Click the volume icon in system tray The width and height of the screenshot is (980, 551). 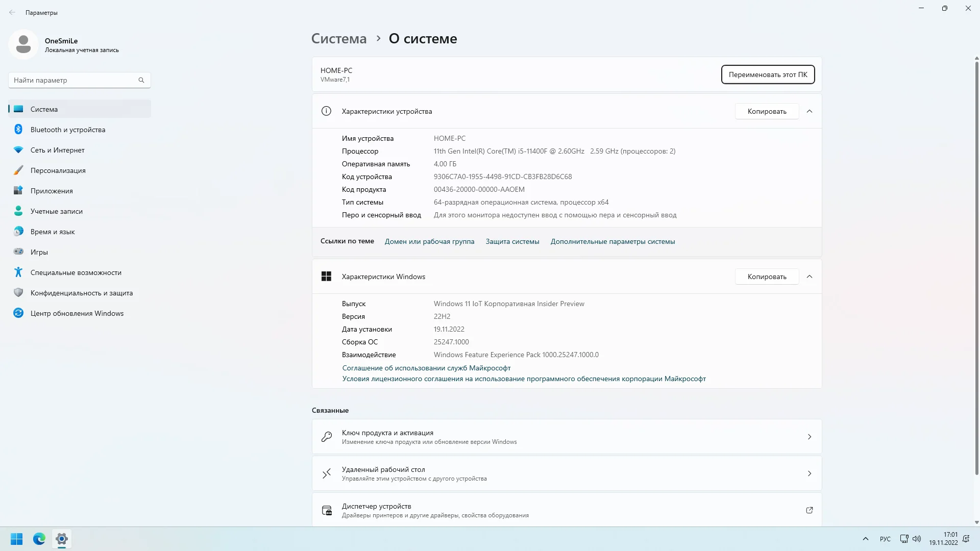[917, 539]
